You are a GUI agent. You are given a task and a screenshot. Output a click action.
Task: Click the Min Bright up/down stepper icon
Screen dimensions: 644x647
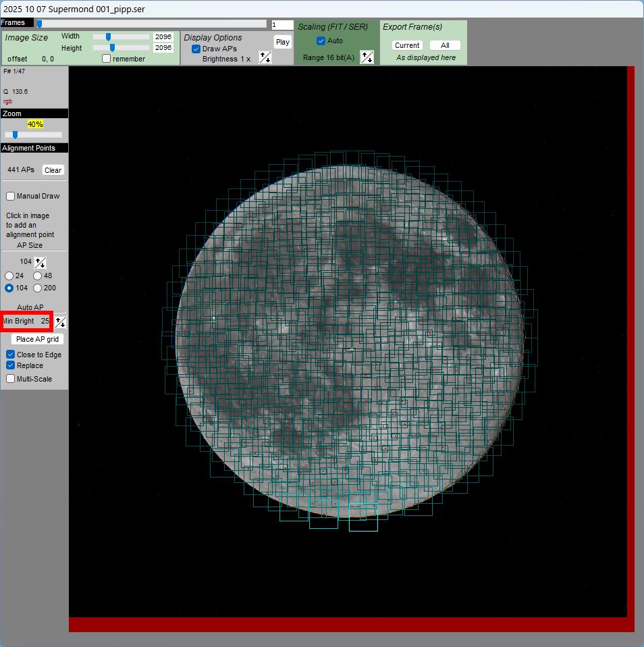[x=60, y=321]
